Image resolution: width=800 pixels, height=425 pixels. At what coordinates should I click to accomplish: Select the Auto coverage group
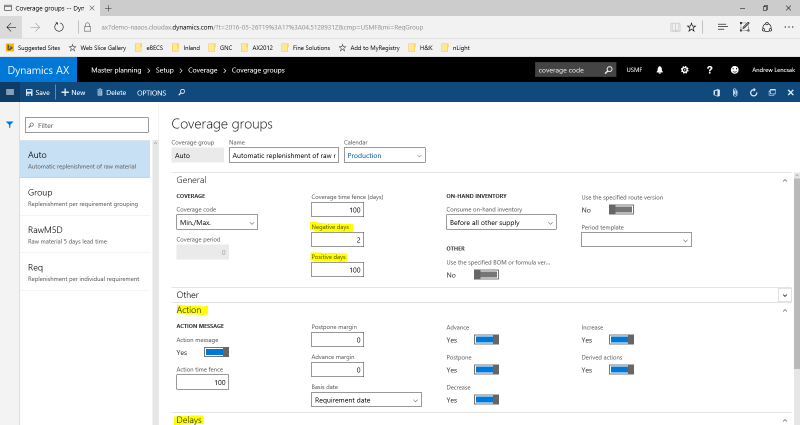(85, 159)
